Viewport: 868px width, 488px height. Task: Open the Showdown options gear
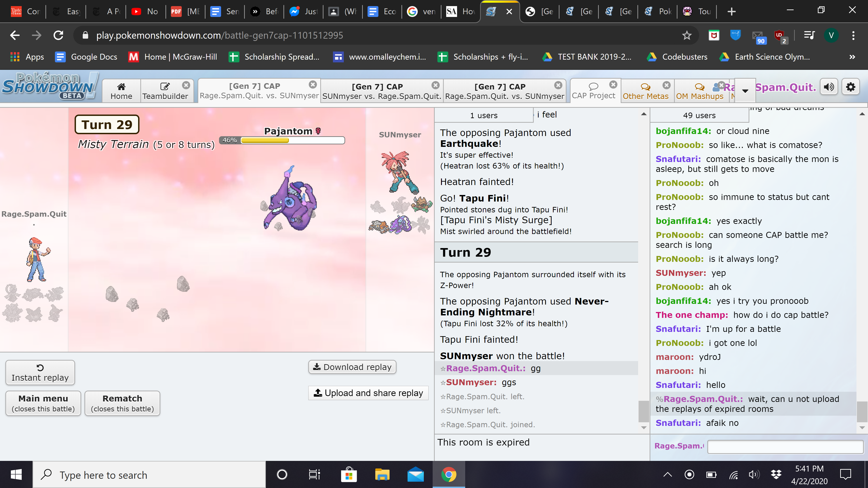pos(850,87)
